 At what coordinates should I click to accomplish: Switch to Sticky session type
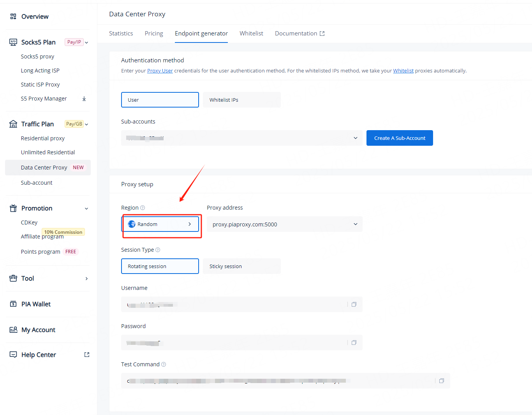pos(241,266)
